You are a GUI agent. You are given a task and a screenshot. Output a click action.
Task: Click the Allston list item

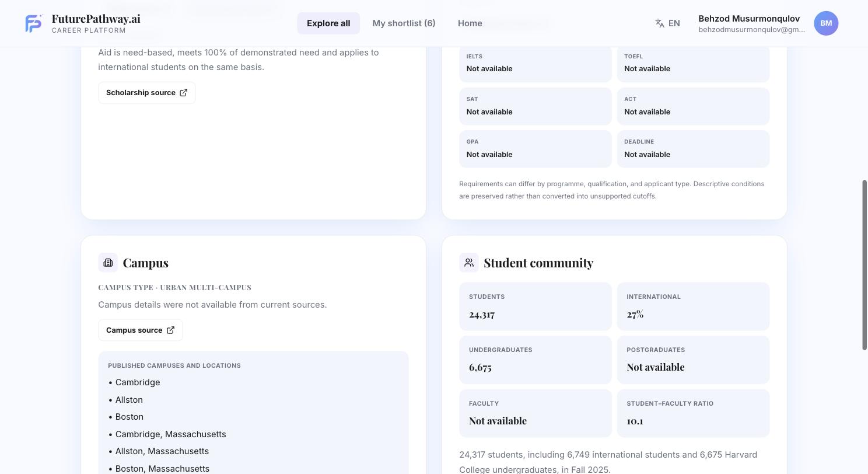click(x=125, y=400)
